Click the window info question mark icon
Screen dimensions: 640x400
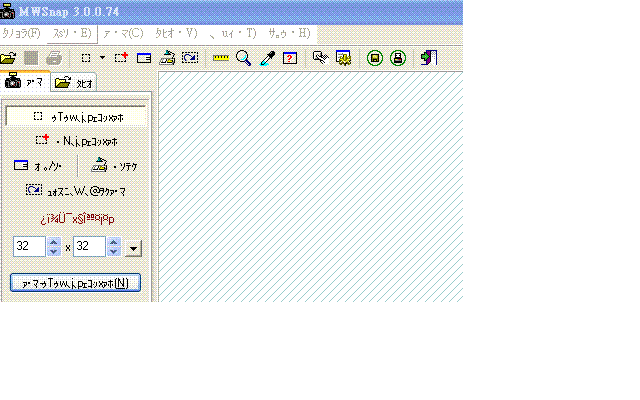coord(289,58)
